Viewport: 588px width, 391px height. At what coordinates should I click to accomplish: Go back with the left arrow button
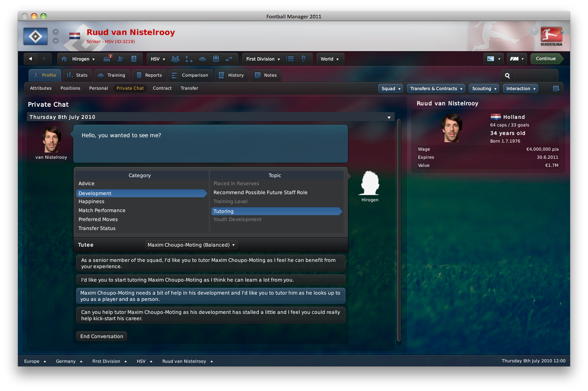30,59
